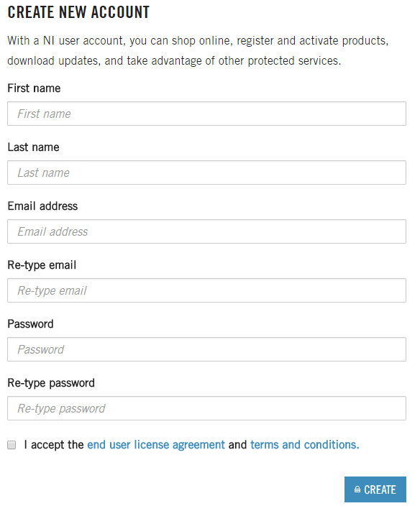Screen dimensions: 420x511
Task: Click the First name label
Action: [x=34, y=88]
